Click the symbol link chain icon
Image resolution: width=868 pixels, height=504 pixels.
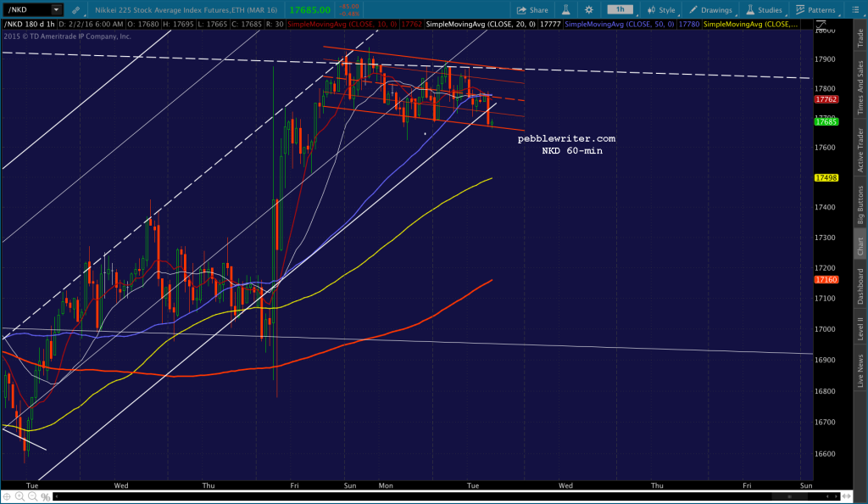[75, 10]
